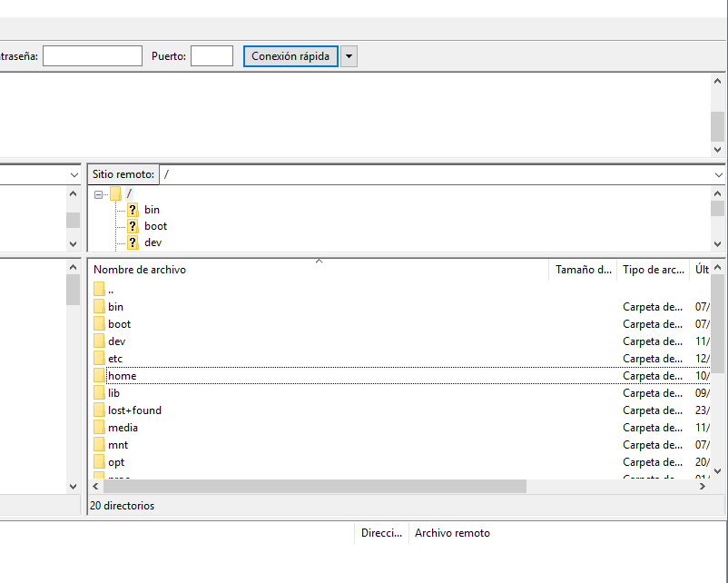Click the Tamaño column header
Image resolution: width=728 pixels, height=583 pixels.
pos(583,270)
